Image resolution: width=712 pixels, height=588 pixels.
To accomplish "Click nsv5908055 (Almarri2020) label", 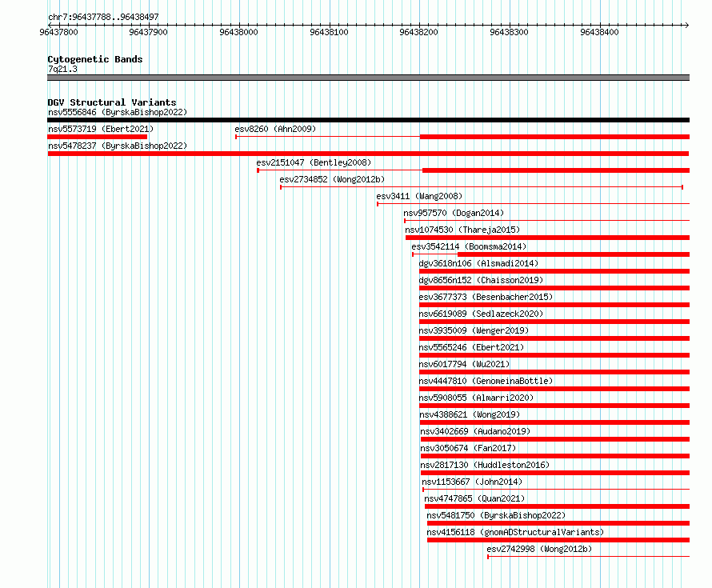I will (x=476, y=398).
